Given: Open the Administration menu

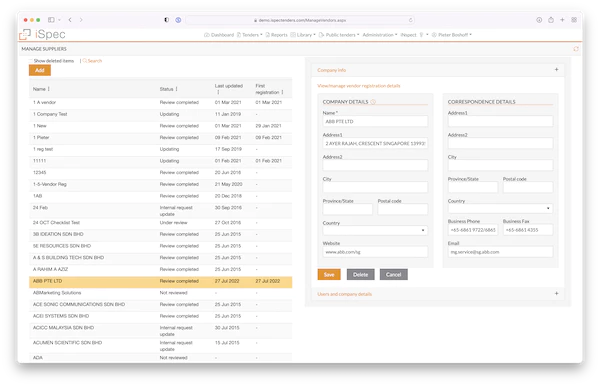Looking at the screenshot, I should click(x=380, y=35).
